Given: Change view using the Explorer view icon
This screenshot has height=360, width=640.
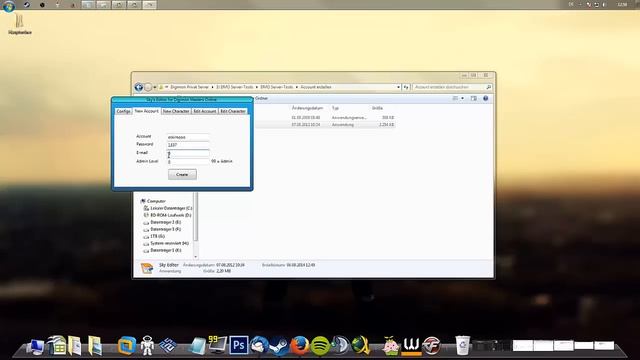Looking at the screenshot, I should (455, 98).
